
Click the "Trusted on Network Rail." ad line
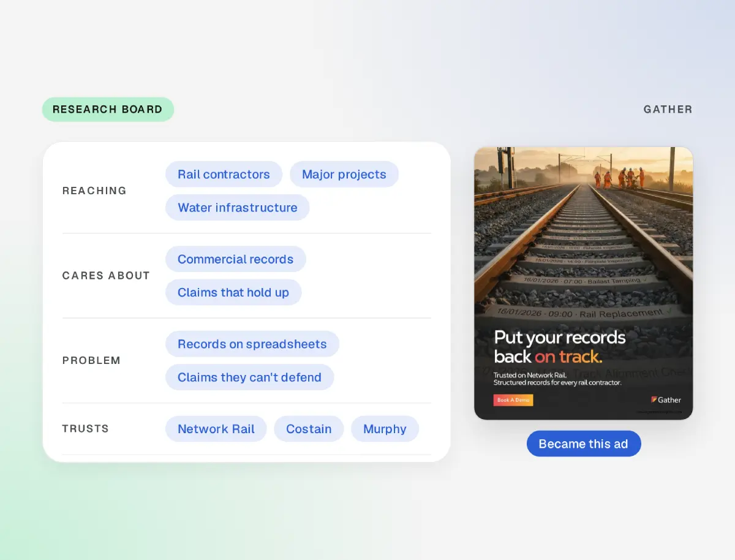530,375
